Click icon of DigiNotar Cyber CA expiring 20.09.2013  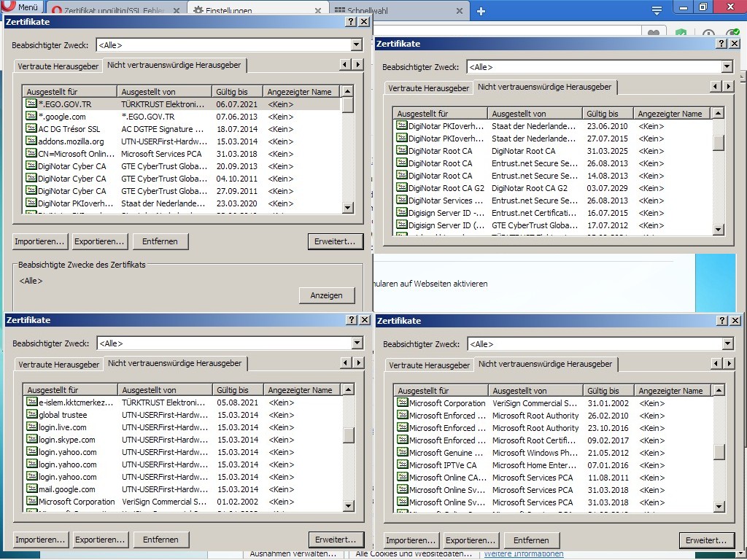click(31, 166)
